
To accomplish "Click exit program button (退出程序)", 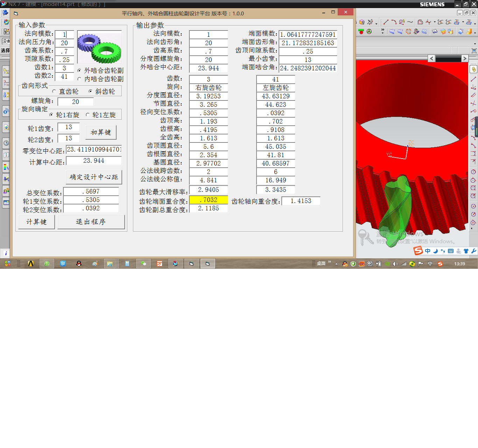I will pos(91,222).
